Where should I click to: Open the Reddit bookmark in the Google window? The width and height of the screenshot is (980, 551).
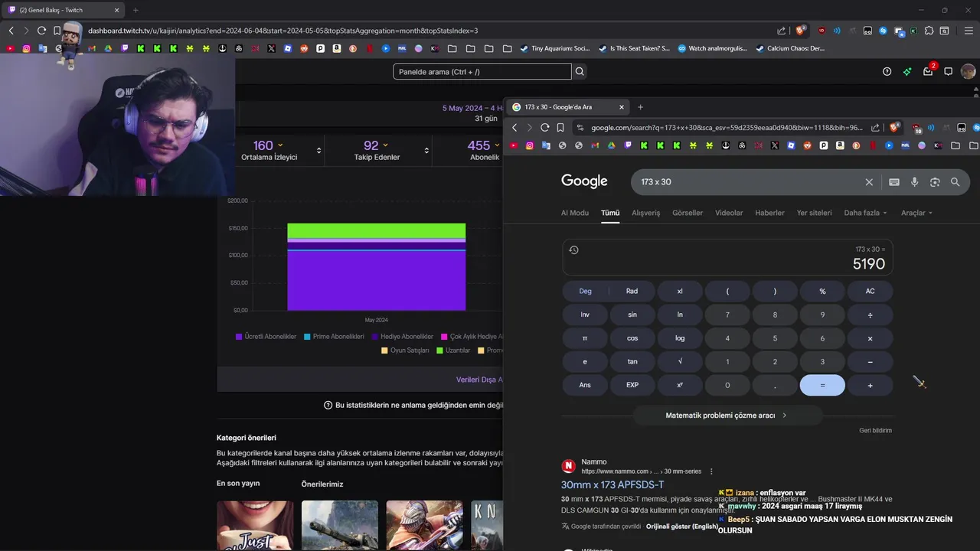tap(807, 145)
